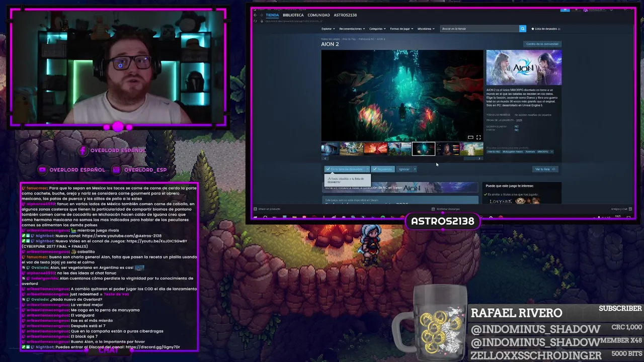
Task: Switch to the TIENDA tab
Action: 272,15
